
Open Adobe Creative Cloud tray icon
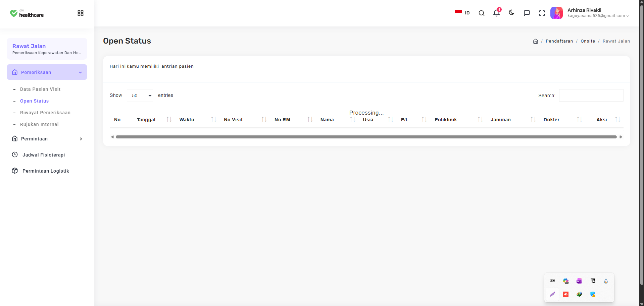[552, 281]
